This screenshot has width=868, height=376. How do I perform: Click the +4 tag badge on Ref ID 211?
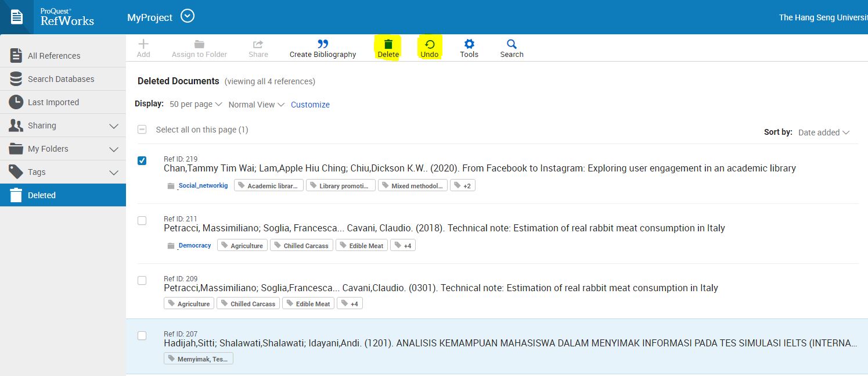click(x=402, y=245)
